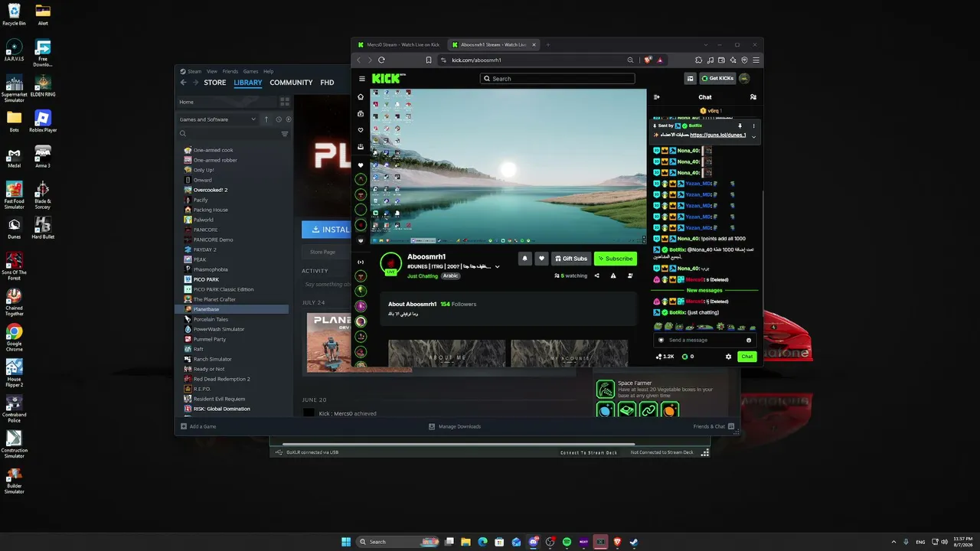This screenshot has height=551, width=980.
Task: Open a new browser tab
Action: coord(547,44)
